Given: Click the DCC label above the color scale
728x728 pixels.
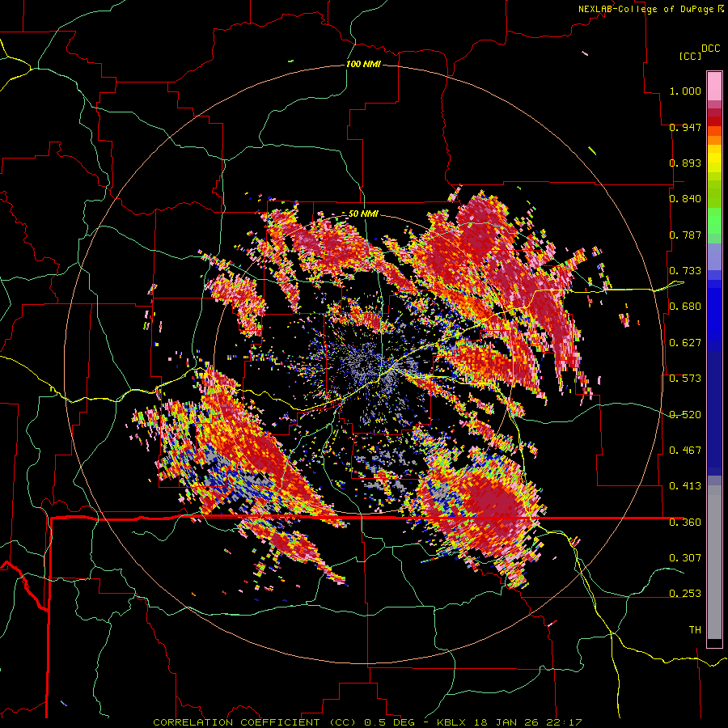Looking at the screenshot, I should click(x=710, y=49).
